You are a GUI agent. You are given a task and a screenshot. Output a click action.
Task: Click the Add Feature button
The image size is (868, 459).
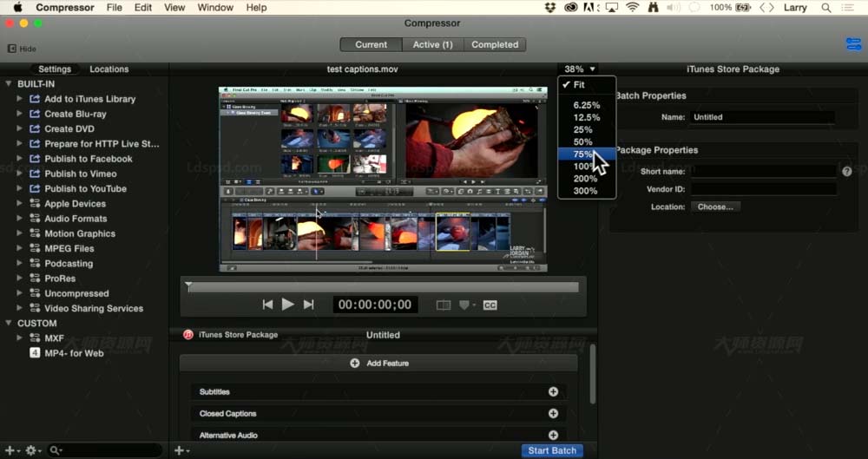coord(378,364)
